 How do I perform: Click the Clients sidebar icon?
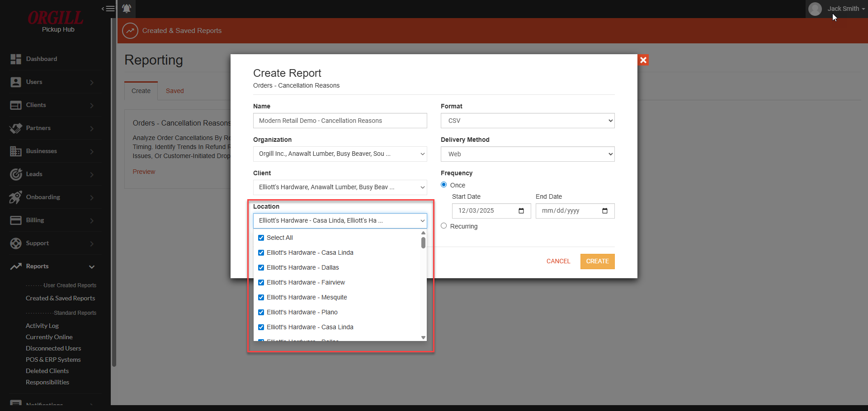pos(16,105)
